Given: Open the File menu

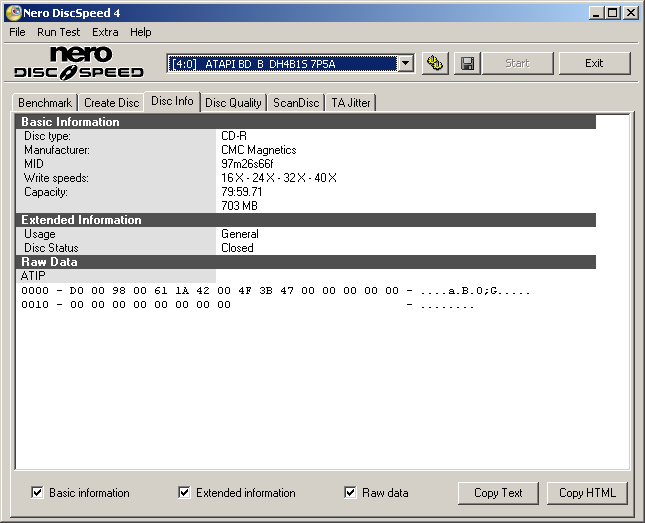Looking at the screenshot, I should pos(17,32).
